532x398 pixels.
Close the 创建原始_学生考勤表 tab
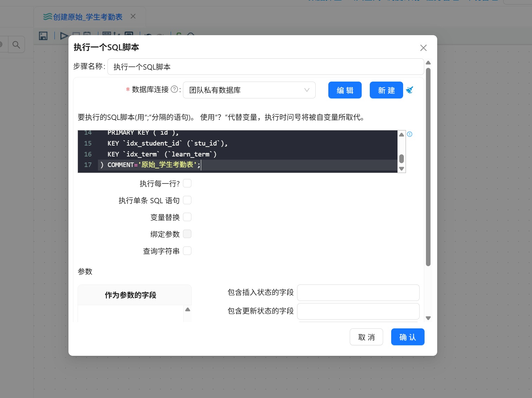[133, 16]
